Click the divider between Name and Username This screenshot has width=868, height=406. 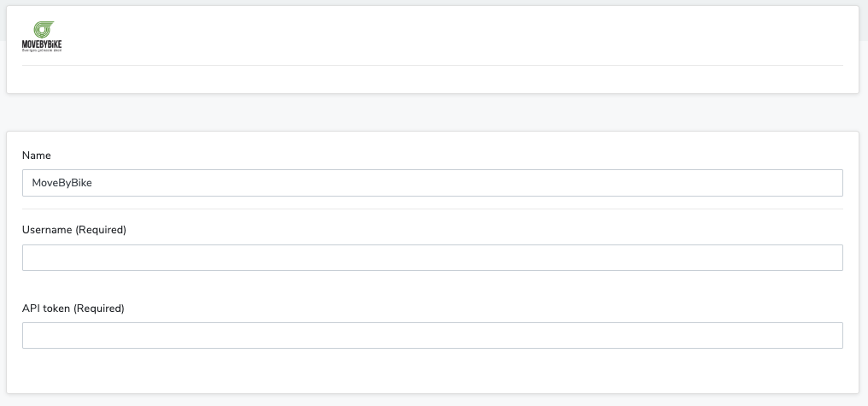[x=432, y=209]
